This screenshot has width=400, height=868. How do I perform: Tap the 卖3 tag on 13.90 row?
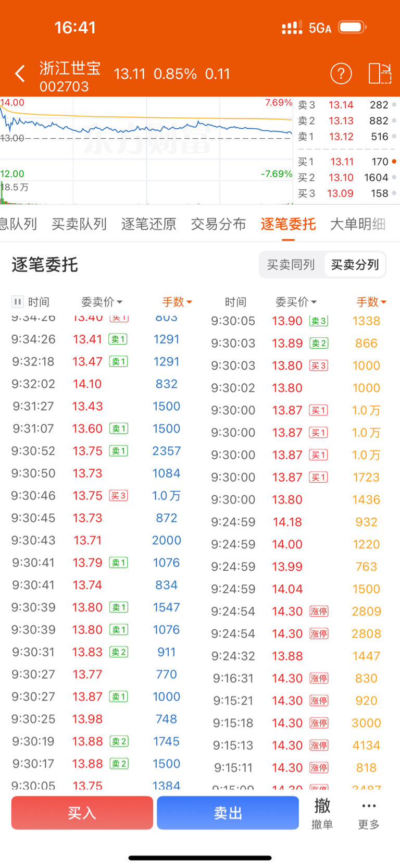[x=319, y=321]
